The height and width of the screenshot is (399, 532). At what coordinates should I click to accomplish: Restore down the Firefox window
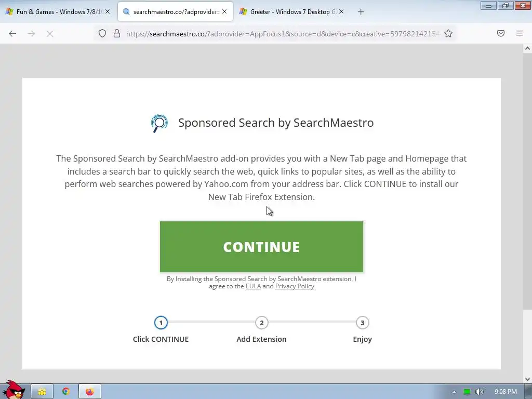pyautogui.click(x=506, y=6)
